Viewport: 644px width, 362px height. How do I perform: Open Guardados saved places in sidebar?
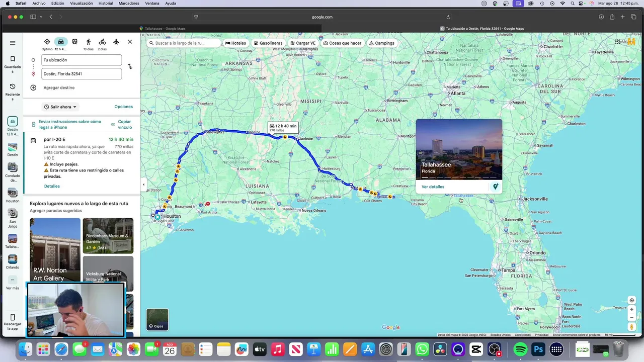13,65
